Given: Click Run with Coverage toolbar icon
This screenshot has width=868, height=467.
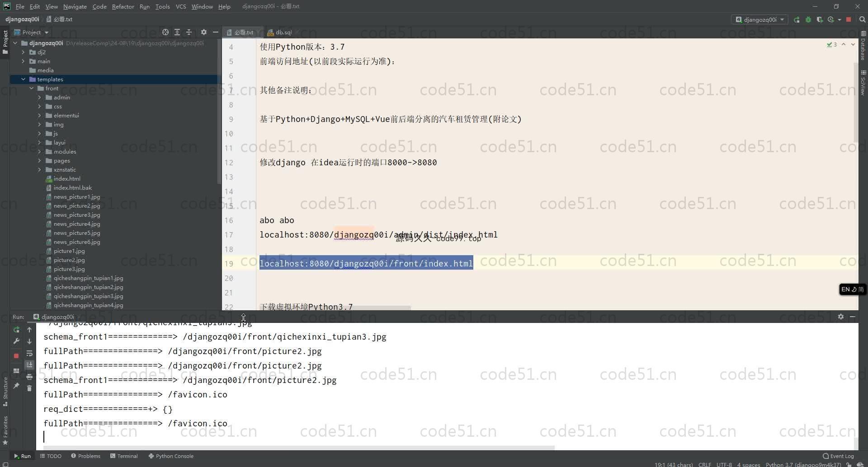Looking at the screenshot, I should tap(820, 19).
